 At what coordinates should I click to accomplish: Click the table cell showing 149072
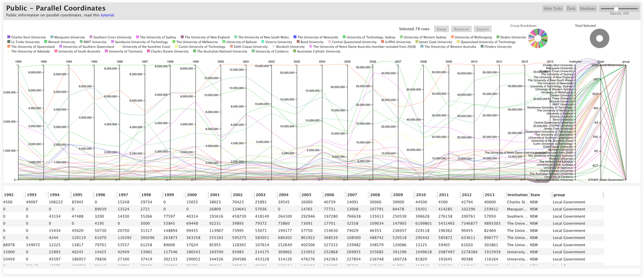(33, 245)
